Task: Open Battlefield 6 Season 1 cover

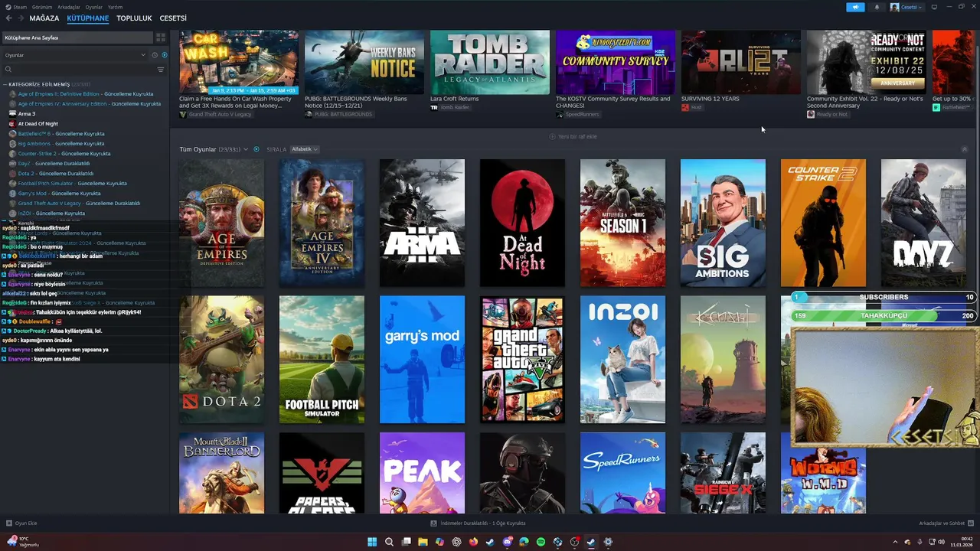Action: coord(622,223)
